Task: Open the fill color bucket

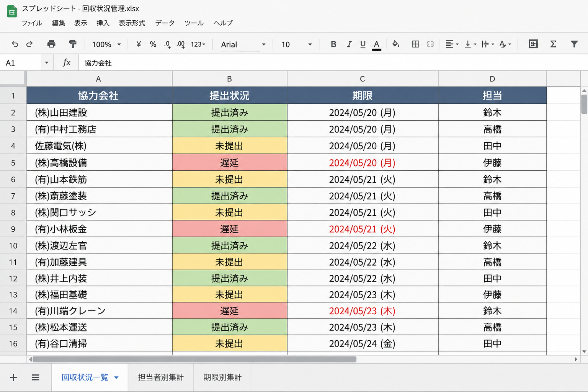Action: 396,44
